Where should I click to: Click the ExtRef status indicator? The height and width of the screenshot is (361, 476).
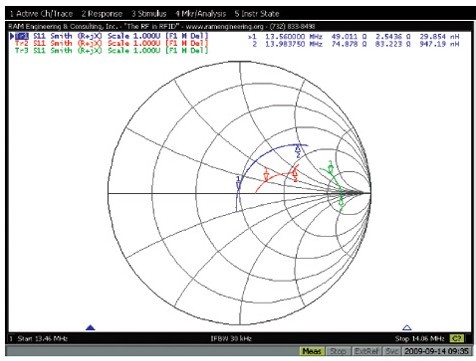366,351
